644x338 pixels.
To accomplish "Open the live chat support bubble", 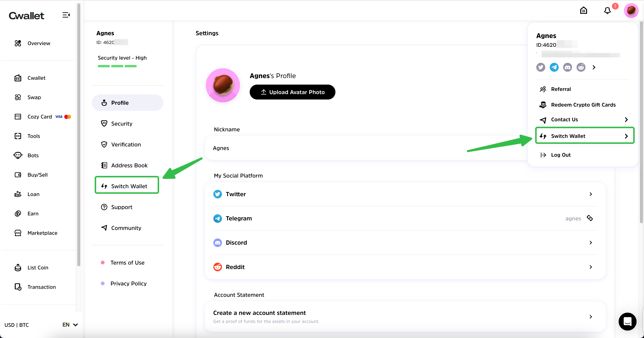I will (627, 321).
